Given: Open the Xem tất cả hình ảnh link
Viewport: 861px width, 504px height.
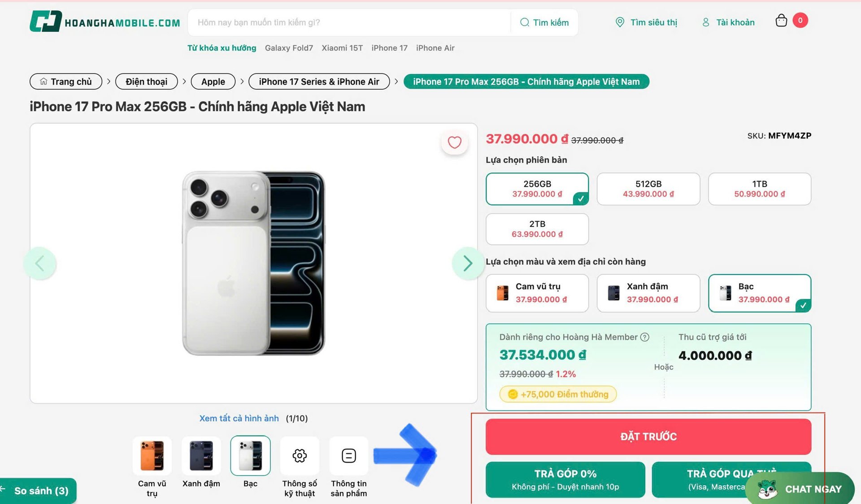Looking at the screenshot, I should pos(239,418).
